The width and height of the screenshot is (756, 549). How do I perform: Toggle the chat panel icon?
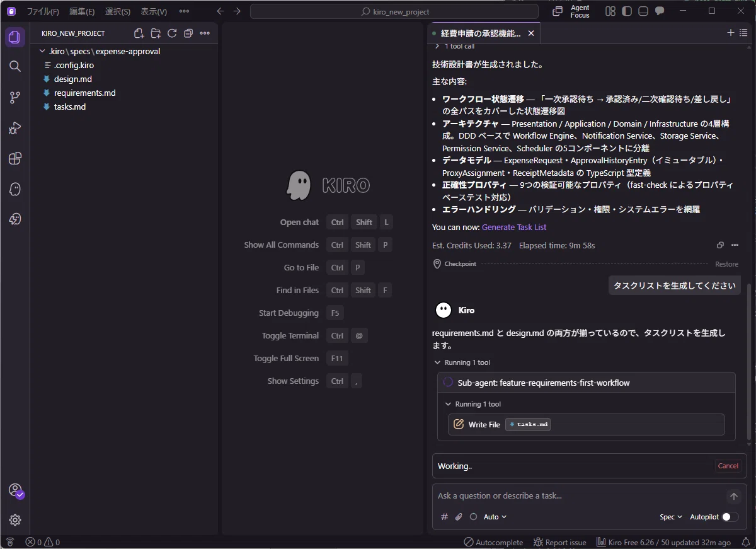click(x=660, y=11)
